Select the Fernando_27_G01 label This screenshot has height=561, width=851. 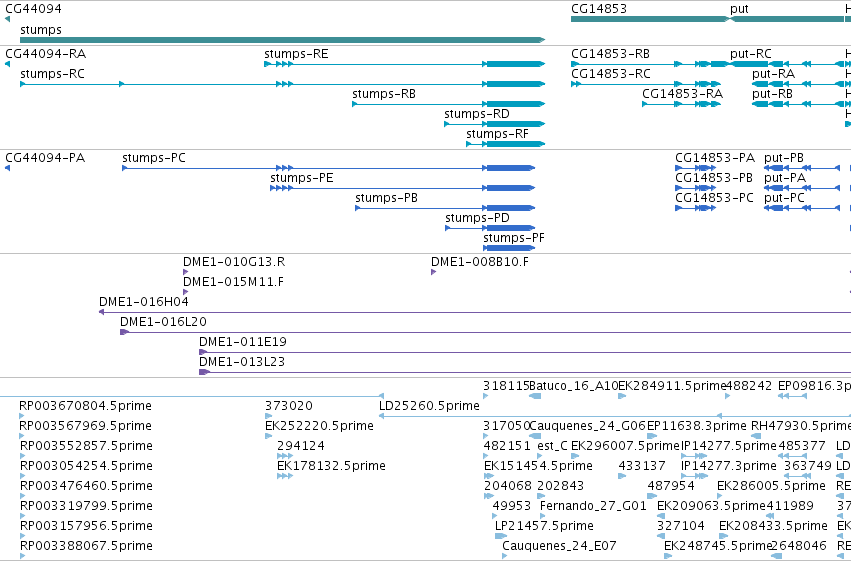(x=593, y=507)
